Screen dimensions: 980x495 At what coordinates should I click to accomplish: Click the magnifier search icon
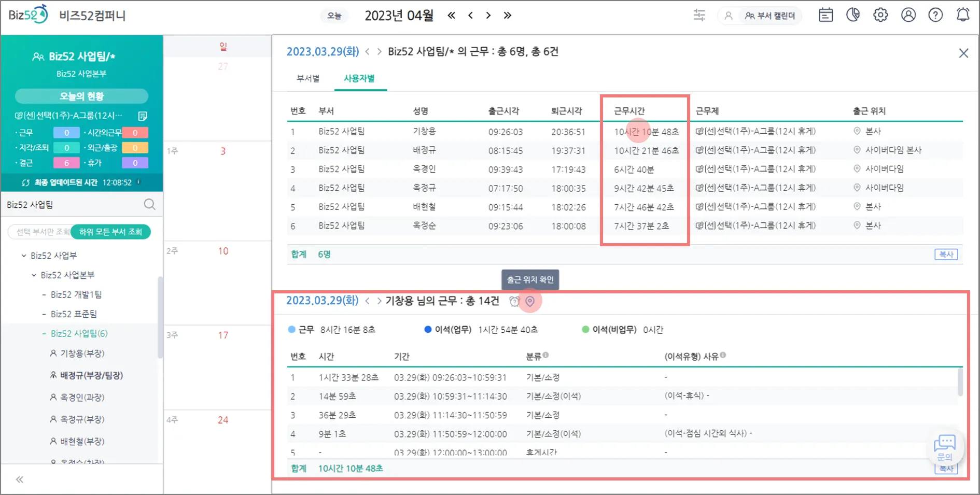149,205
